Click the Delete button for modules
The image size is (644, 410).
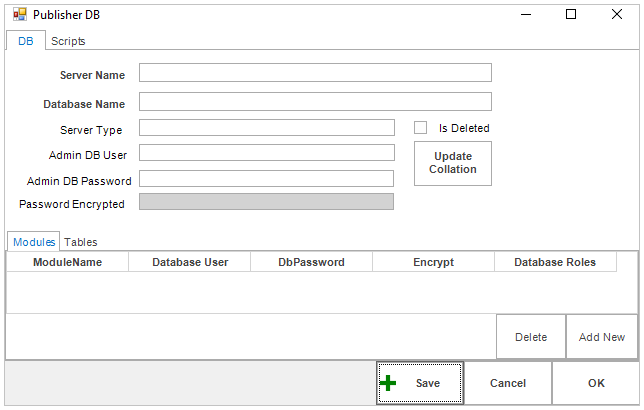531,337
